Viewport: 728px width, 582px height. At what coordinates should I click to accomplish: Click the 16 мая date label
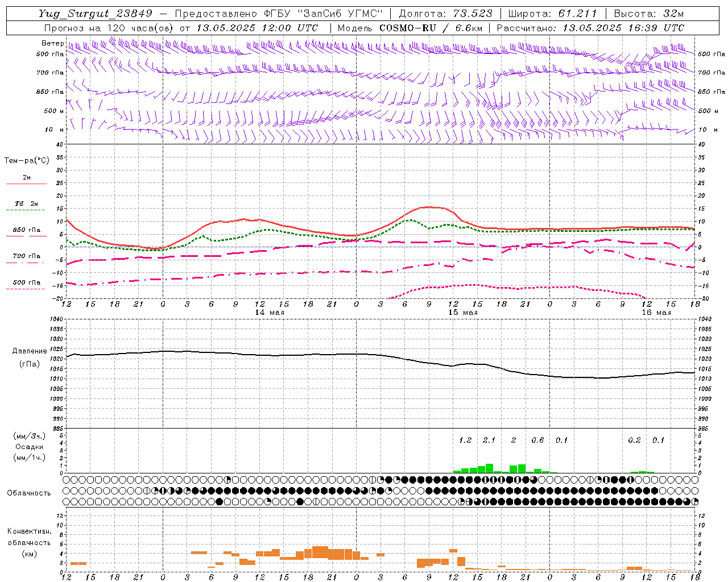pyautogui.click(x=656, y=313)
